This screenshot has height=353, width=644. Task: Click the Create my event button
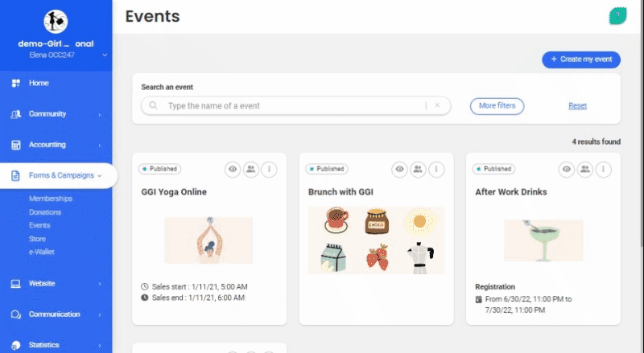pyautogui.click(x=580, y=60)
